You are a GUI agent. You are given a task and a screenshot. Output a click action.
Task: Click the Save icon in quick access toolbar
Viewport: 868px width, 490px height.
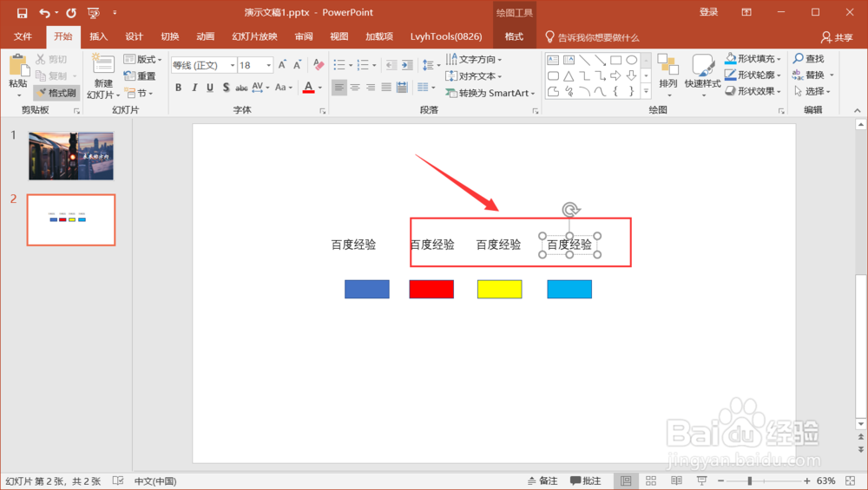point(22,13)
